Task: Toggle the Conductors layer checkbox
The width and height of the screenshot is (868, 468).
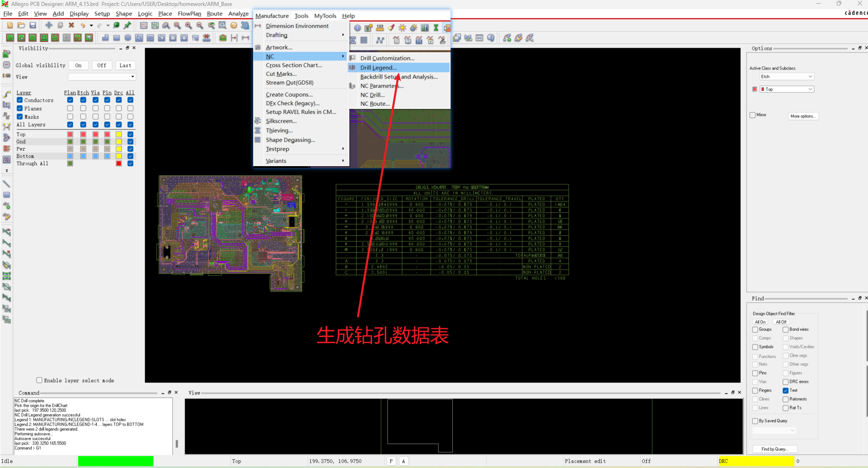Action: pos(20,100)
